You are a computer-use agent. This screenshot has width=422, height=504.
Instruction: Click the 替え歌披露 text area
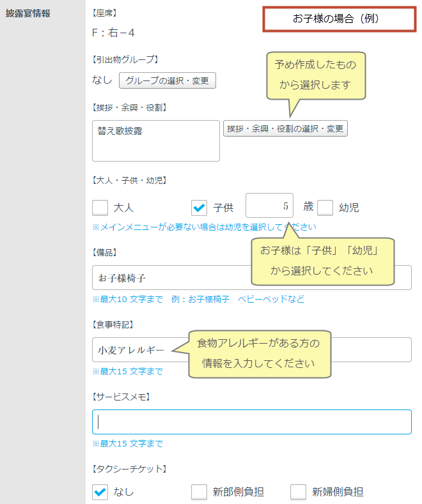(155, 141)
